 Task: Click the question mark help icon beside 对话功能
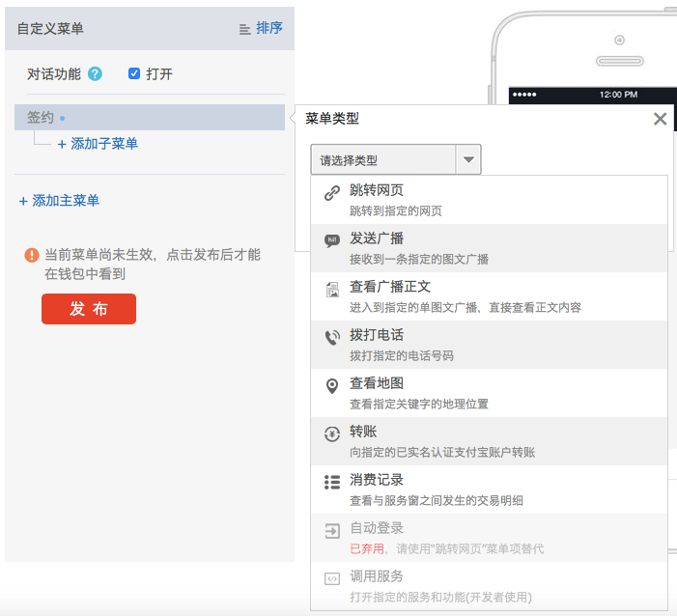95,73
